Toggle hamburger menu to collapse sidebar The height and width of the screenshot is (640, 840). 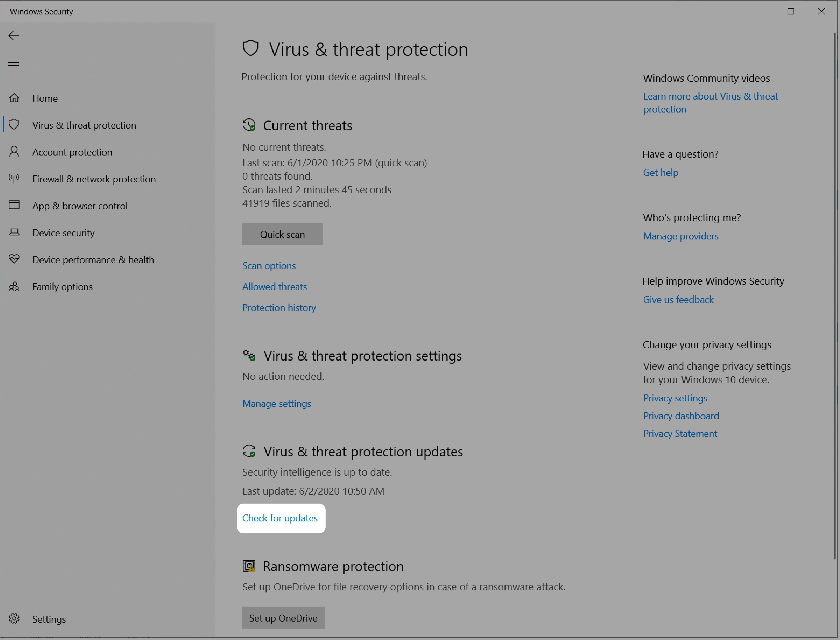point(13,65)
